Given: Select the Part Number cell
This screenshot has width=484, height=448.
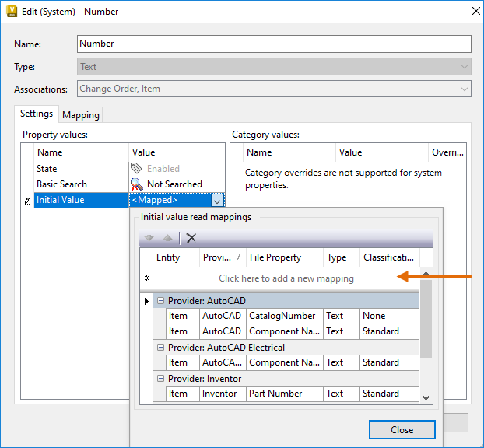Looking at the screenshot, I should click(x=284, y=394).
